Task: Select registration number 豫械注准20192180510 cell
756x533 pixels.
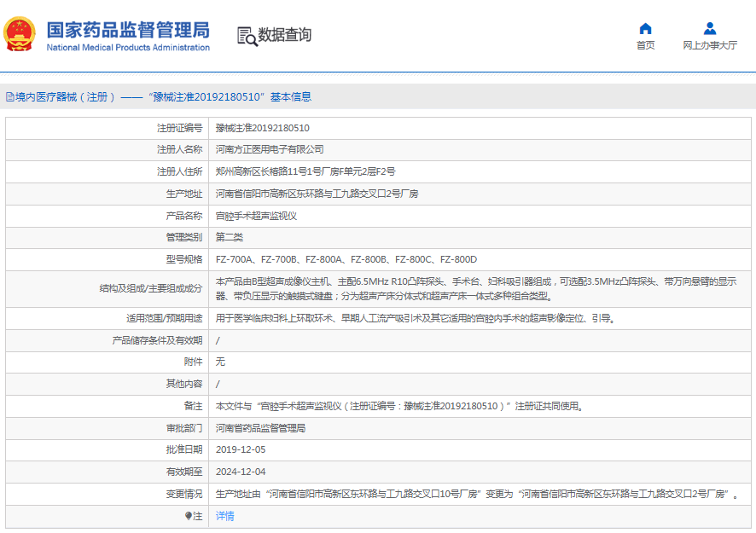Action: [262, 128]
